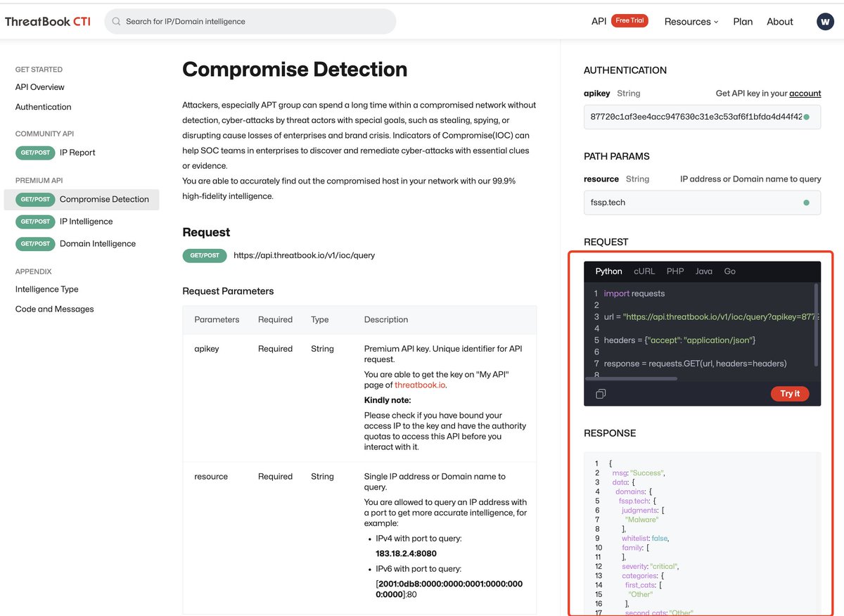This screenshot has width=844, height=616.
Task: Go to the Plan page
Action: [x=743, y=22]
